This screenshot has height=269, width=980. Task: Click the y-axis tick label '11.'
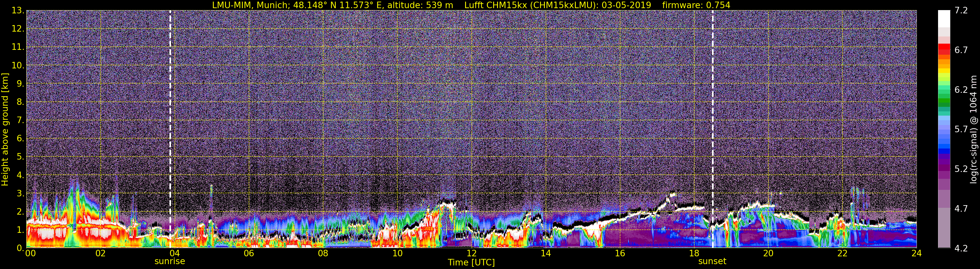coord(18,47)
